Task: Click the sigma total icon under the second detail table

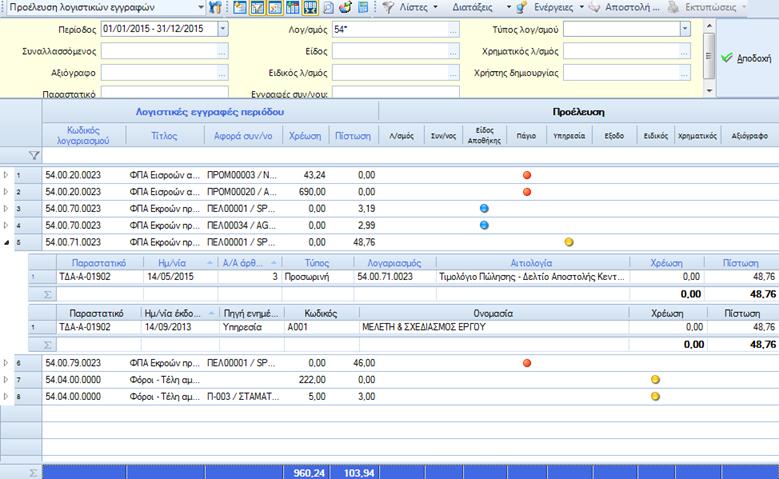Action: click(x=47, y=345)
